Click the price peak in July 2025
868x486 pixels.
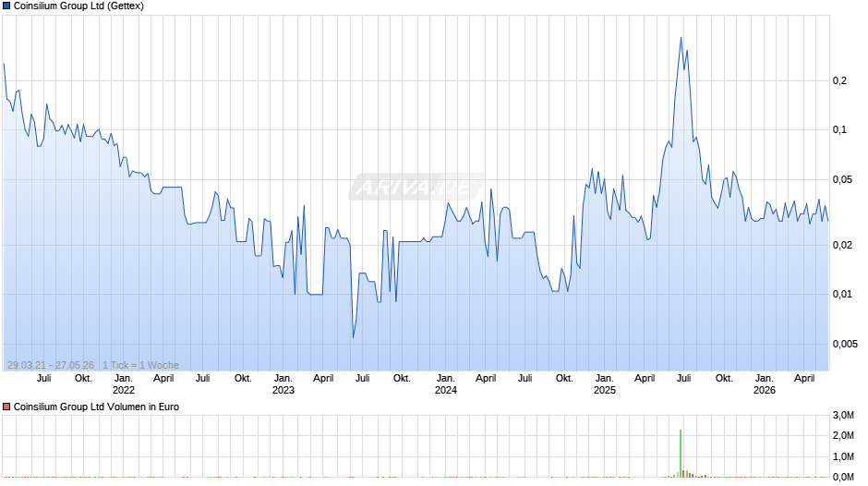click(x=681, y=38)
